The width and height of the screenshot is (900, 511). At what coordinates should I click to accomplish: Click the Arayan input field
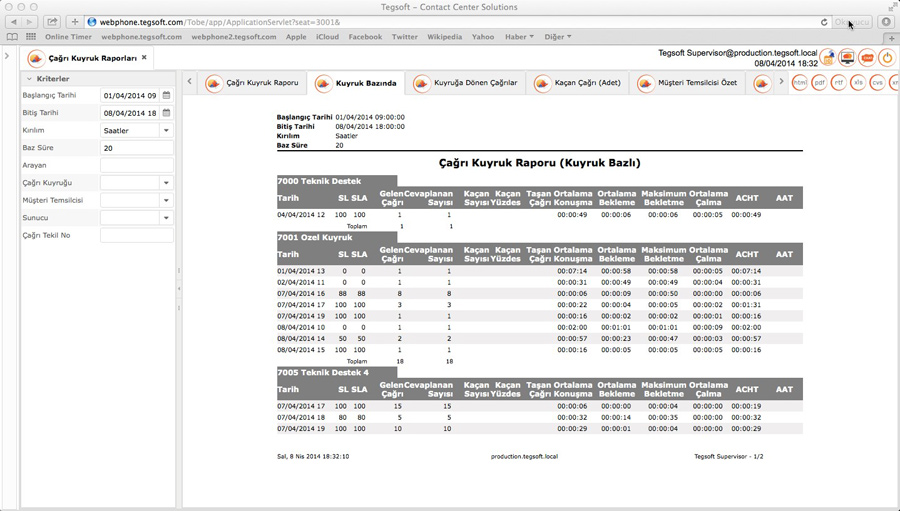click(137, 165)
